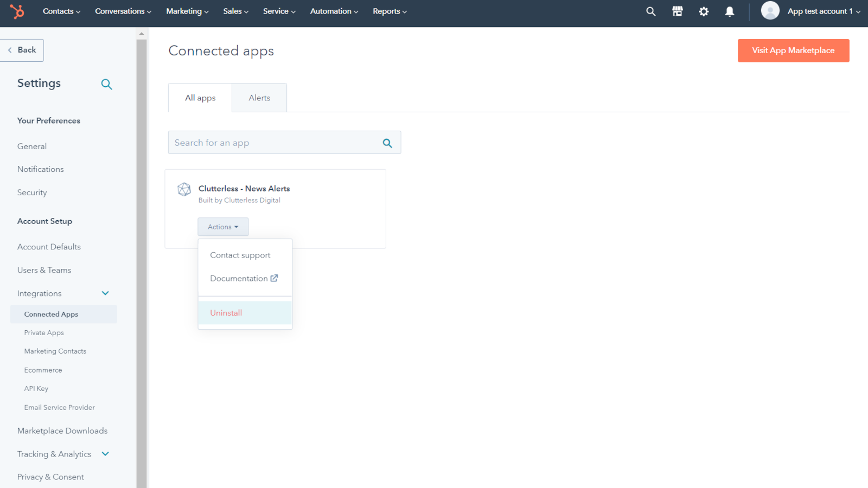
Task: Open the Sales menu
Action: click(235, 11)
